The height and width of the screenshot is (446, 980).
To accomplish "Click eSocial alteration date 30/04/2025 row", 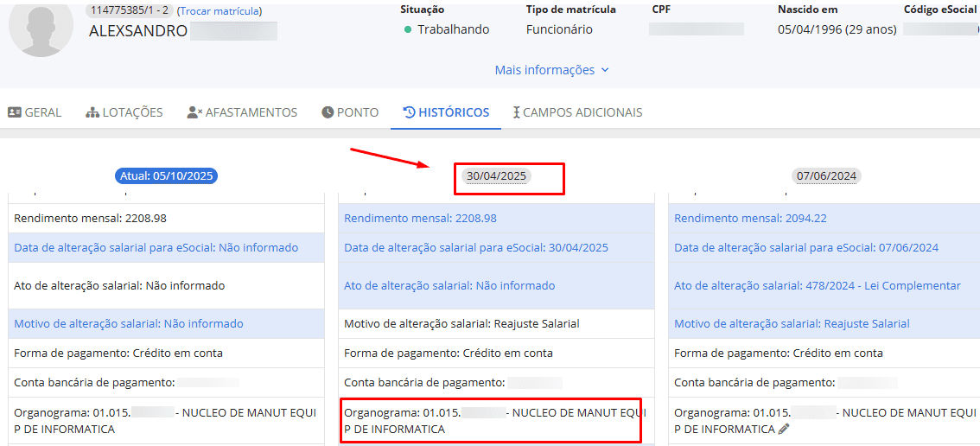I will pyautogui.click(x=496, y=248).
